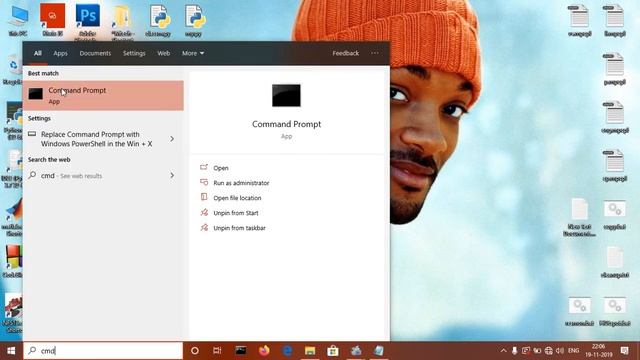
Task: Select the Adobe Photoshop desktop shortcut
Action: coord(87,21)
